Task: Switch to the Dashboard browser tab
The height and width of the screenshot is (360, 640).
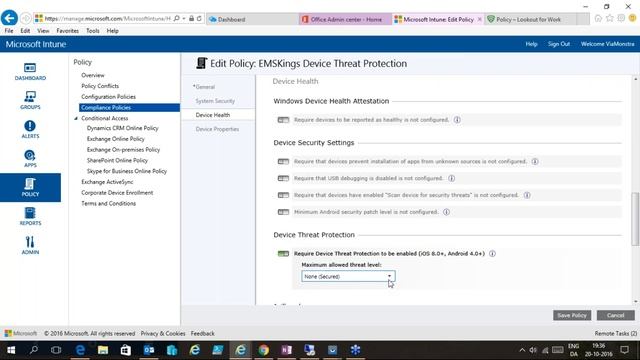Action: (x=252, y=19)
